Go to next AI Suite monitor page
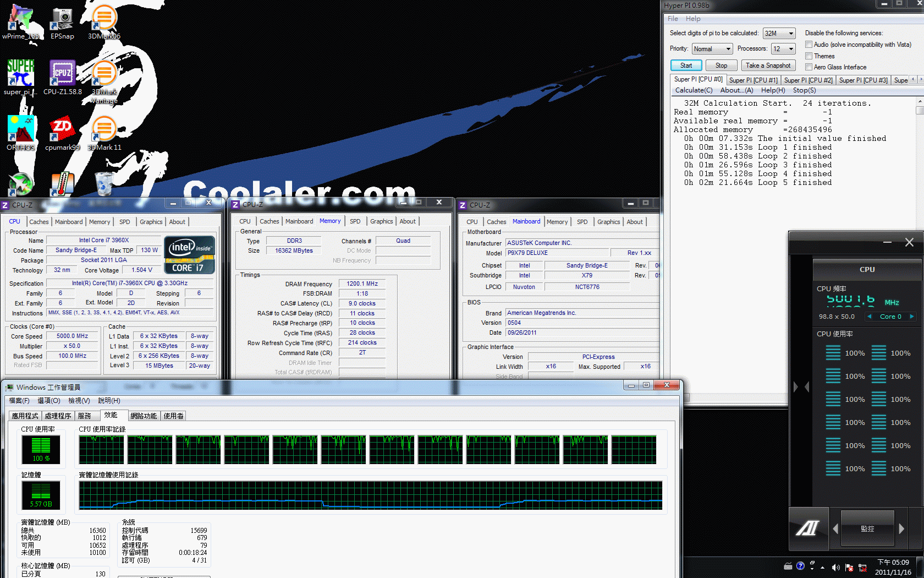The width and height of the screenshot is (924, 578). click(x=901, y=528)
